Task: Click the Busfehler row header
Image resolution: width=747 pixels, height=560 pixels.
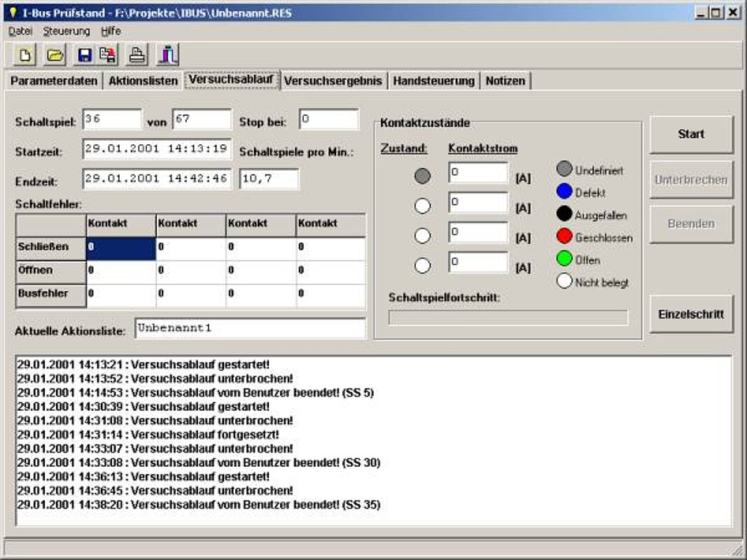Action: click(x=51, y=295)
